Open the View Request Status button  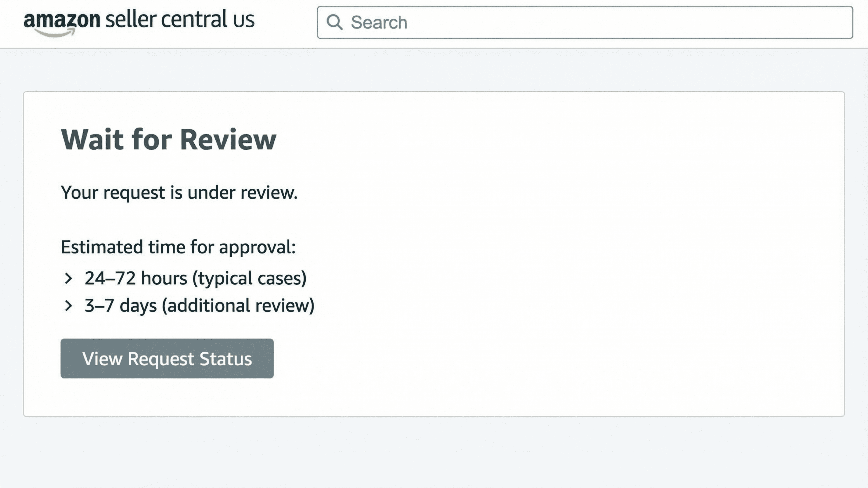point(167,358)
